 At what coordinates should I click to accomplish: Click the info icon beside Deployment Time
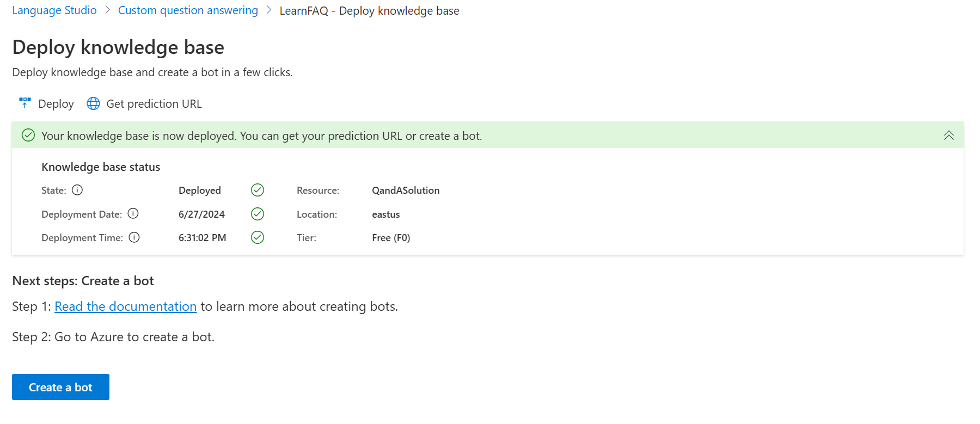point(134,237)
